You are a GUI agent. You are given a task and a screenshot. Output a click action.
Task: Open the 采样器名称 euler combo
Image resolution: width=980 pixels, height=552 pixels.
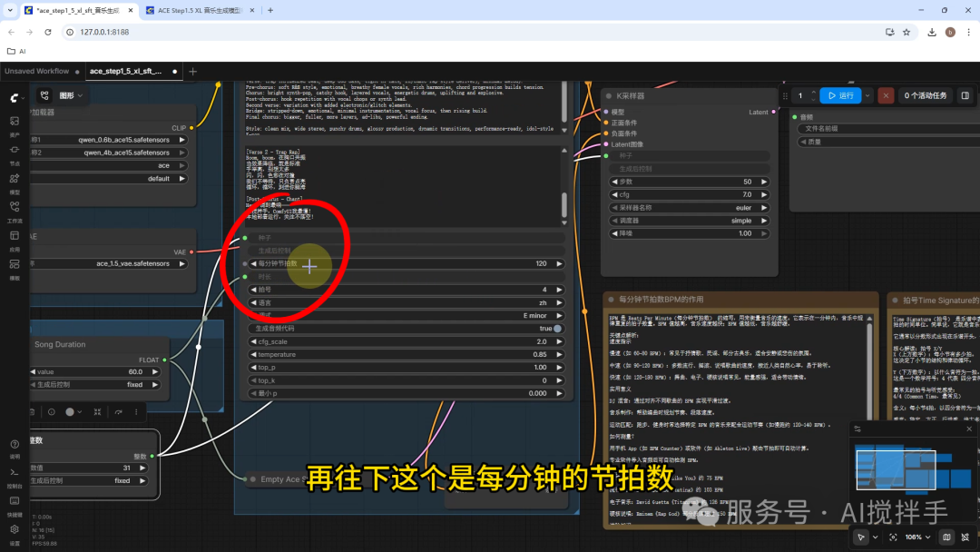pyautogui.click(x=689, y=208)
